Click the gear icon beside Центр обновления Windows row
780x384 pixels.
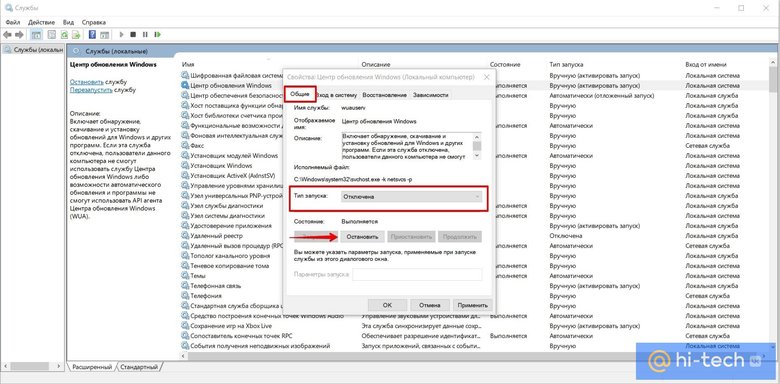(x=185, y=86)
